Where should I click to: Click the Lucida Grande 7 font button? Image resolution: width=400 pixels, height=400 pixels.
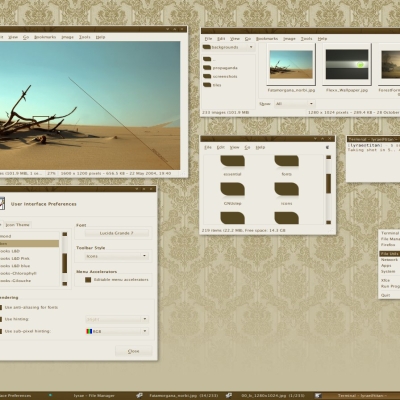pos(116,233)
